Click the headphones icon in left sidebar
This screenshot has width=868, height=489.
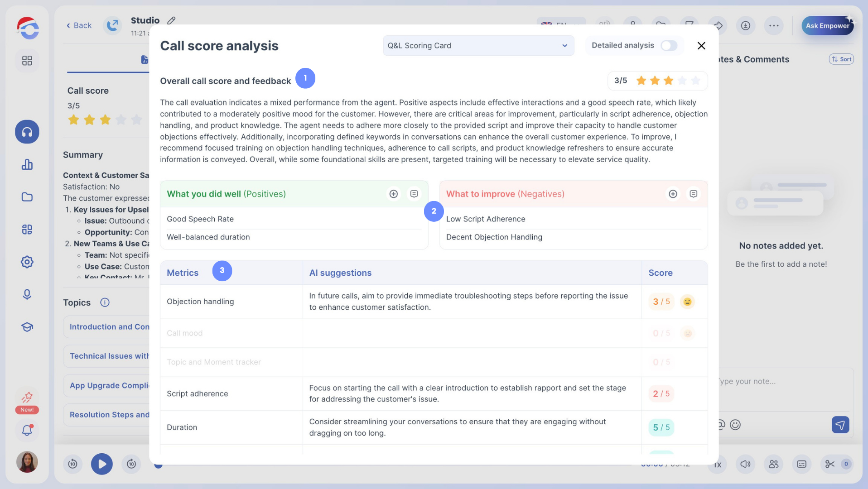point(27,132)
